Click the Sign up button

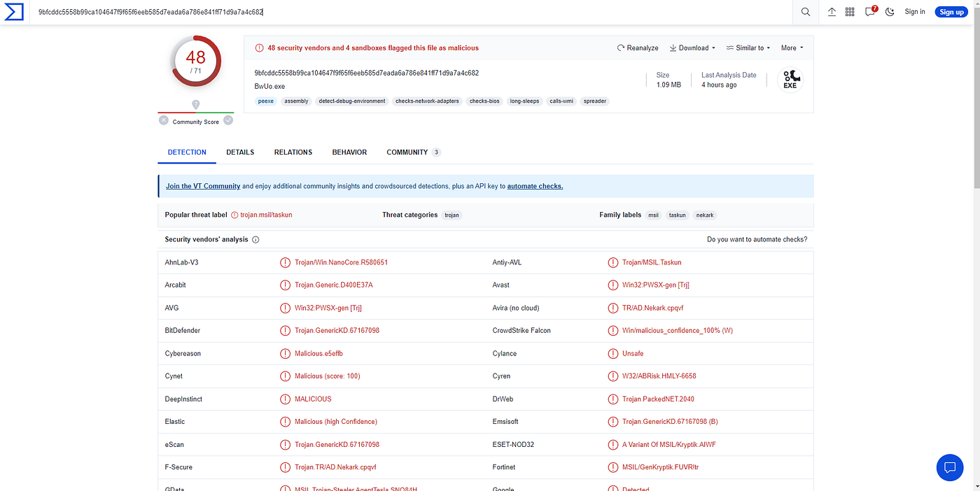[x=951, y=12]
